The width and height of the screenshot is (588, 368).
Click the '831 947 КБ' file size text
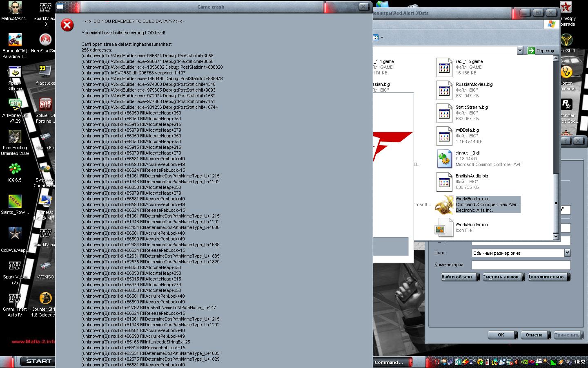click(x=467, y=96)
